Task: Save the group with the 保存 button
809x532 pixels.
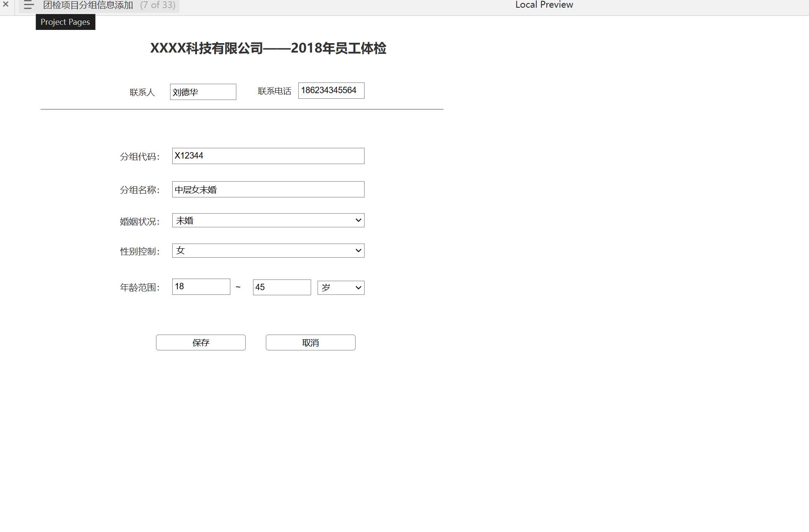Action: pyautogui.click(x=201, y=343)
